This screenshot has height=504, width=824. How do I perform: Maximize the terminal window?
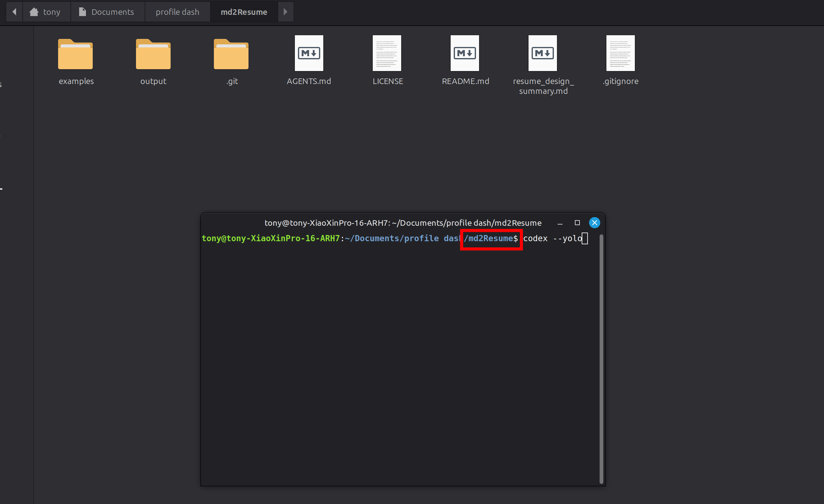[x=577, y=223]
